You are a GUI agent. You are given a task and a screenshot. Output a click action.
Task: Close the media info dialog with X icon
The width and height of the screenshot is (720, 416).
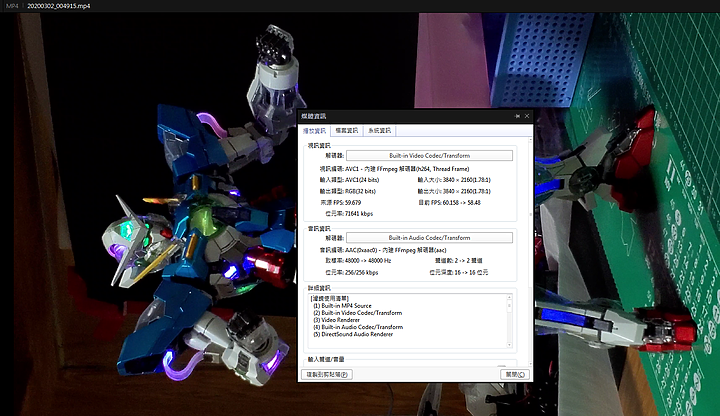pyautogui.click(x=527, y=116)
